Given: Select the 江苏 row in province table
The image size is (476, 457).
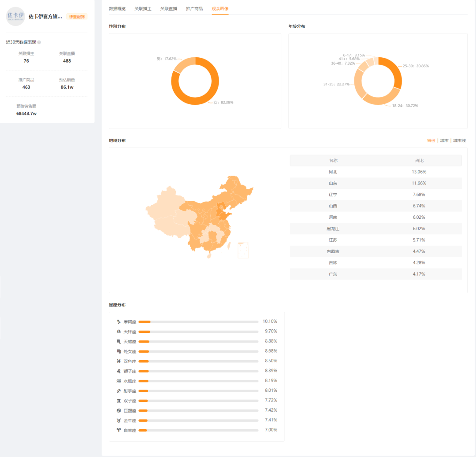Looking at the screenshot, I should click(376, 240).
